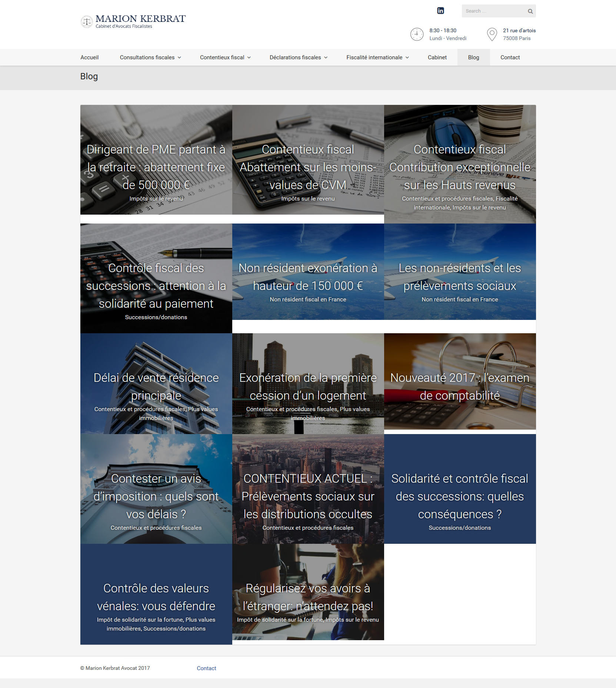Open Fiscalité internationale menu
616x688 pixels.
tap(374, 57)
